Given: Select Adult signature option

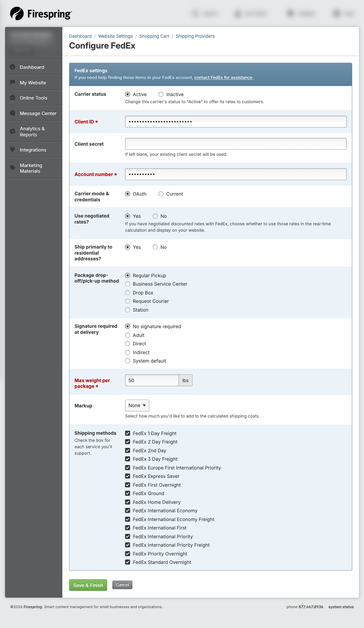Looking at the screenshot, I should 127,335.
